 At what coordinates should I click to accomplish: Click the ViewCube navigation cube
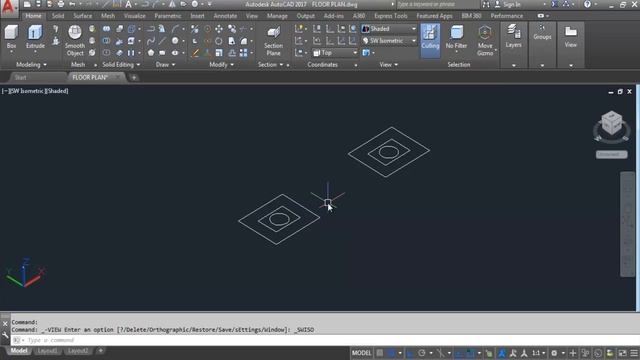611,124
